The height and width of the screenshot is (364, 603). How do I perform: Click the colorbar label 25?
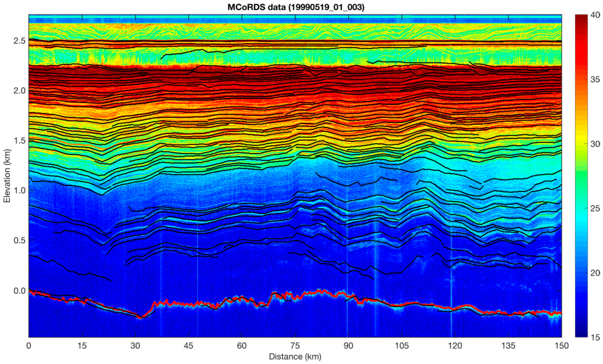pyautogui.click(x=595, y=208)
